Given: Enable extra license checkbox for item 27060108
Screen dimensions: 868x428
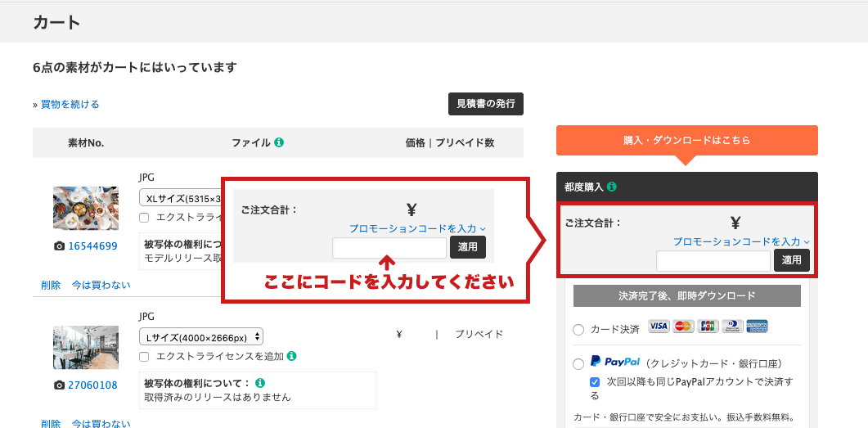Looking at the screenshot, I should 144,356.
